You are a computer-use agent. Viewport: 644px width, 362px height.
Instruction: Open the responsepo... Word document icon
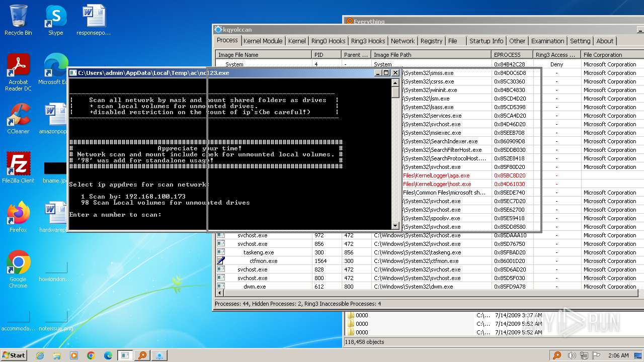tap(94, 20)
